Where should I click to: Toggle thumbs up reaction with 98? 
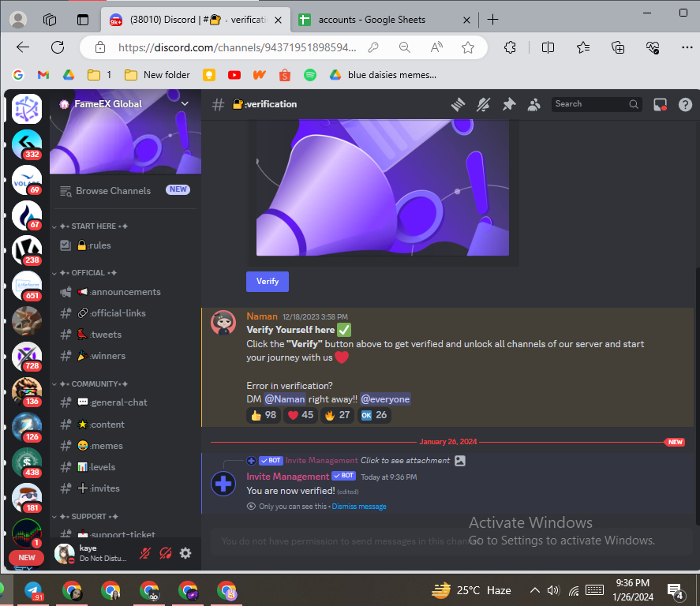coord(264,415)
